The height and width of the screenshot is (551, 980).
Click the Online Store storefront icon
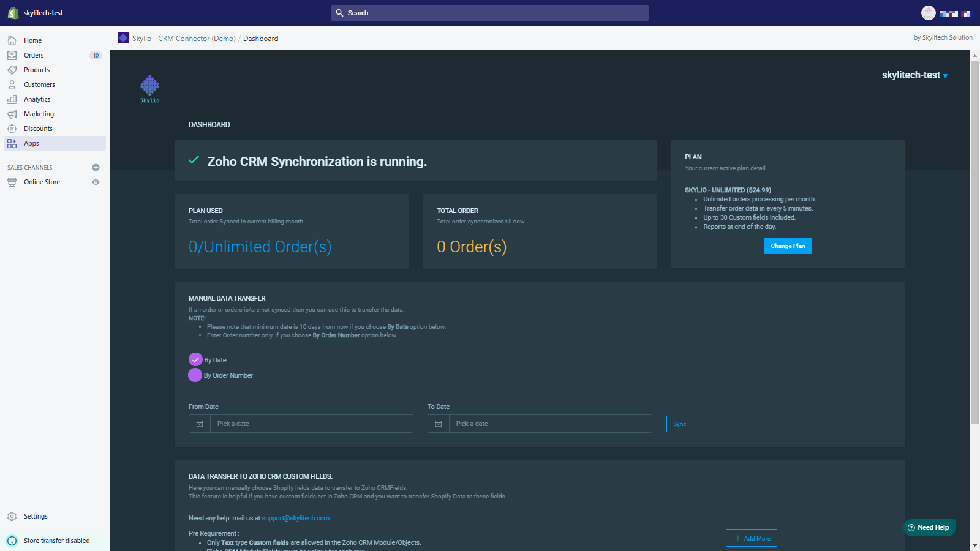point(12,182)
